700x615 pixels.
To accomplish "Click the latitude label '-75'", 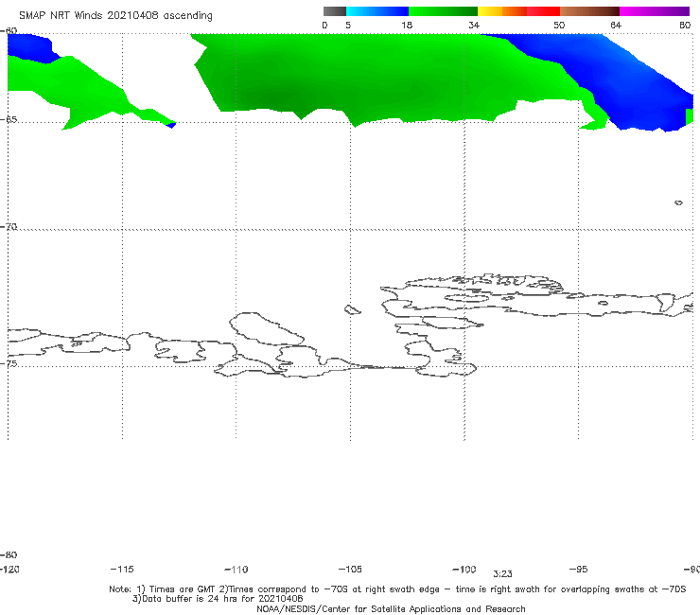I will point(9,363).
